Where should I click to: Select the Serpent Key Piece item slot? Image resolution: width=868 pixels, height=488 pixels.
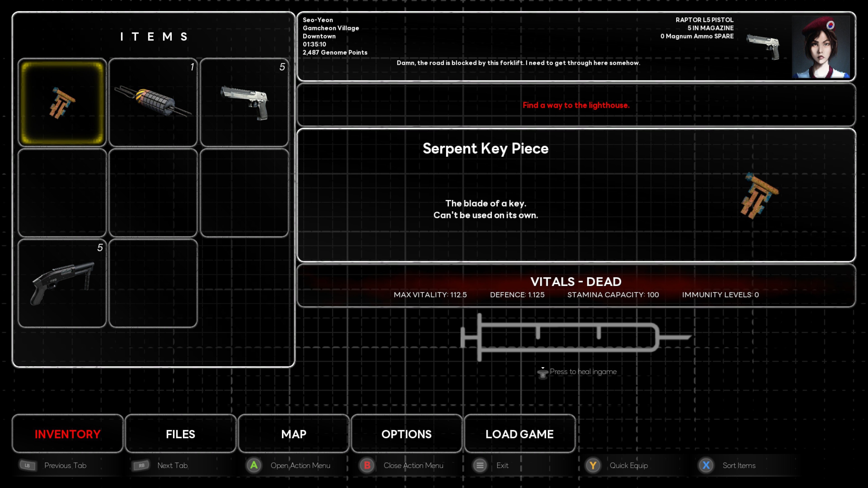click(x=62, y=102)
